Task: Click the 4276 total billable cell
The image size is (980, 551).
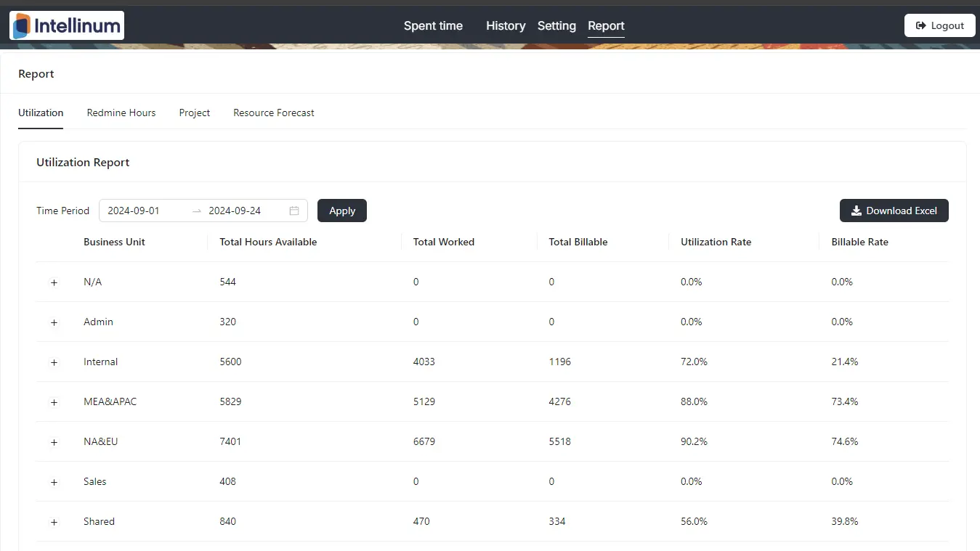Action: (x=560, y=401)
